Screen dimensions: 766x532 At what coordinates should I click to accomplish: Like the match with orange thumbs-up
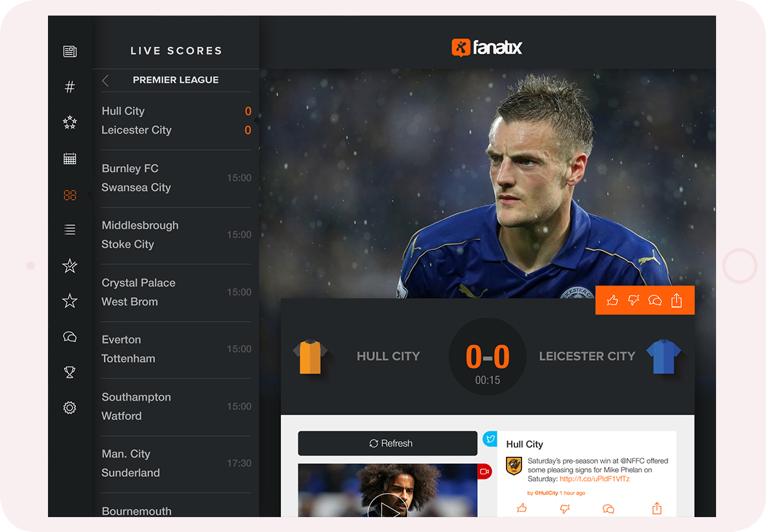tap(612, 300)
